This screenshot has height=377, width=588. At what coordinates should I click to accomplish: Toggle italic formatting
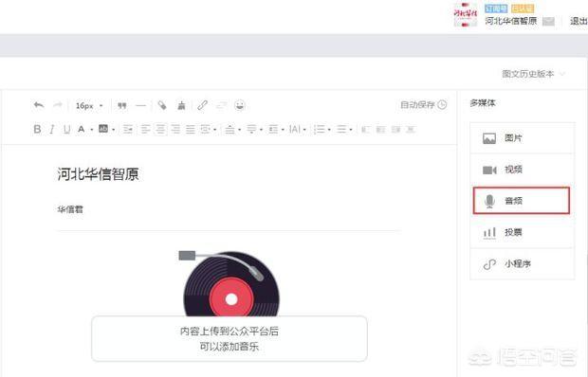pos(52,129)
